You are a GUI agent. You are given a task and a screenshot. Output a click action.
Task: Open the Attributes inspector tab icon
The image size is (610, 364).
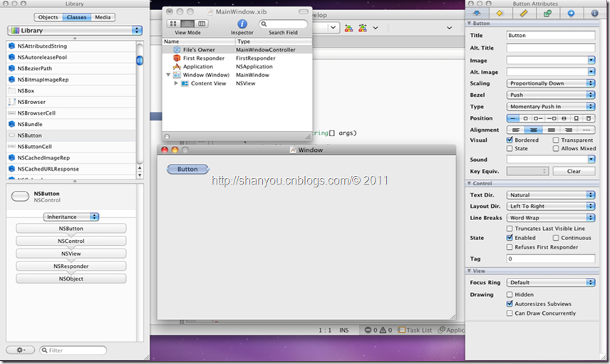477,14
